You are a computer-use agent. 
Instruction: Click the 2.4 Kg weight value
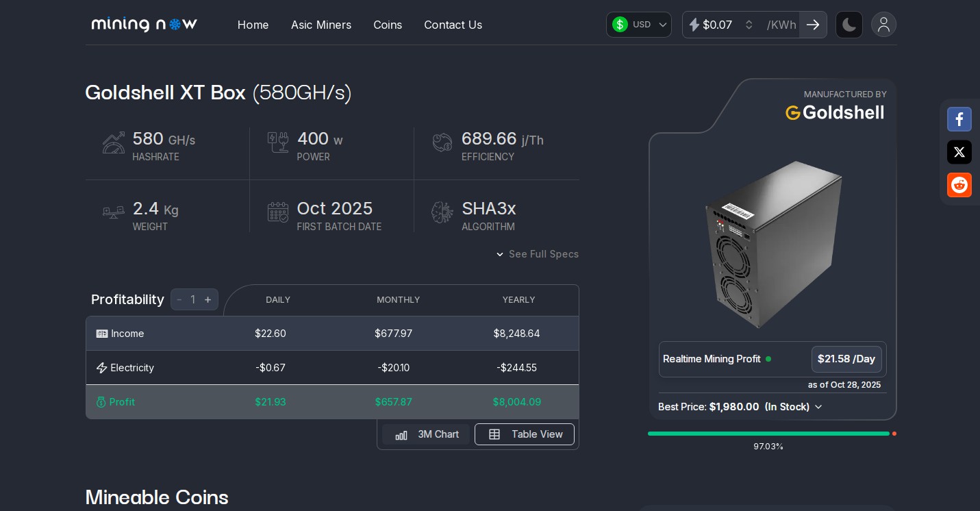155,208
